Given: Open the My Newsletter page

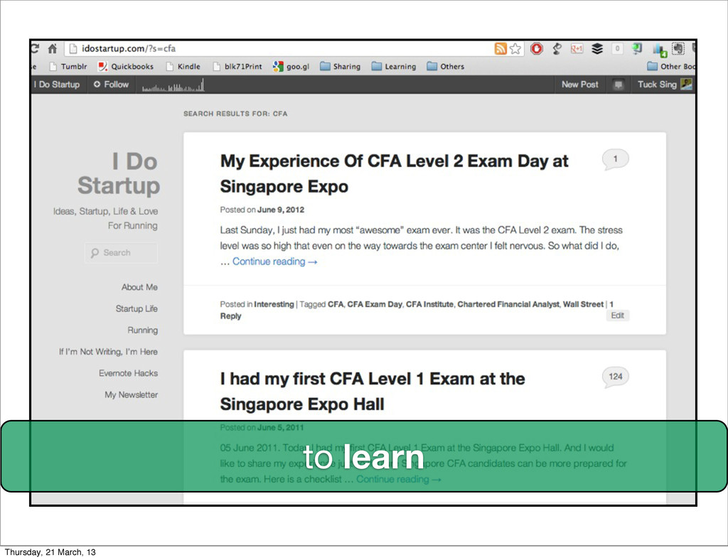Looking at the screenshot, I should pyautogui.click(x=131, y=395).
